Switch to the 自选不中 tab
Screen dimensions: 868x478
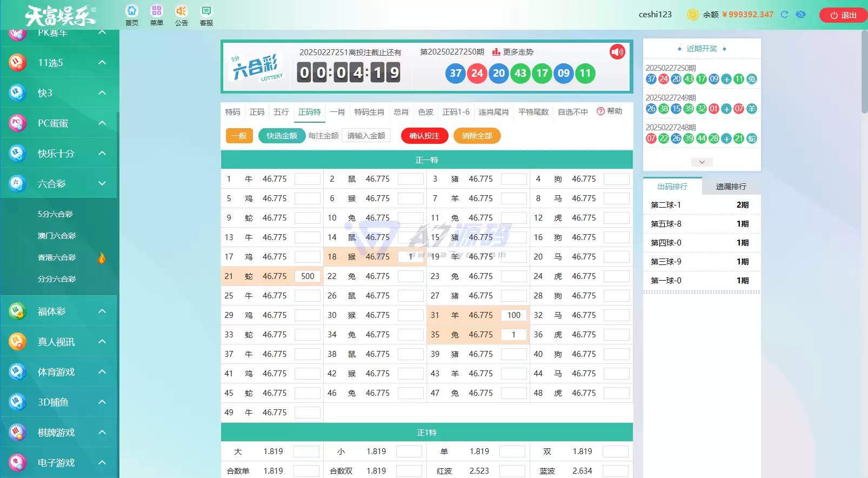point(573,112)
